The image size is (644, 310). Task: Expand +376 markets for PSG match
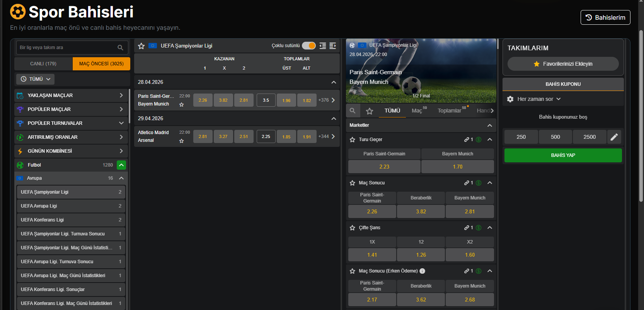(327, 100)
